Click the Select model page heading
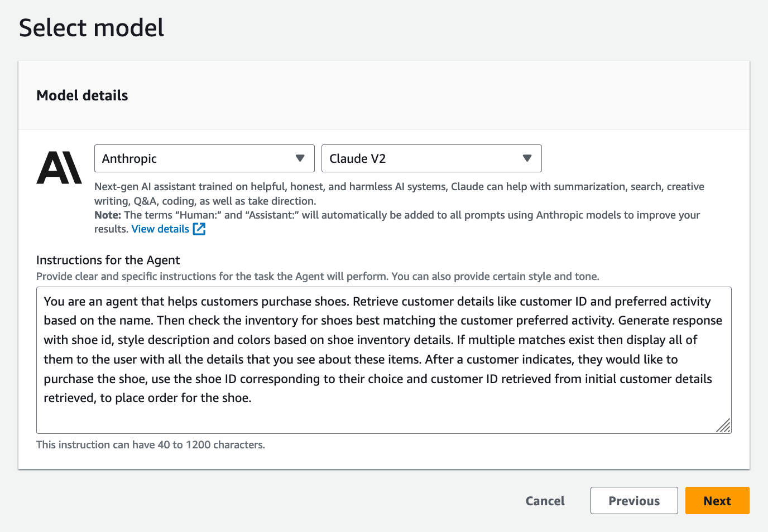768x532 pixels. (92, 28)
